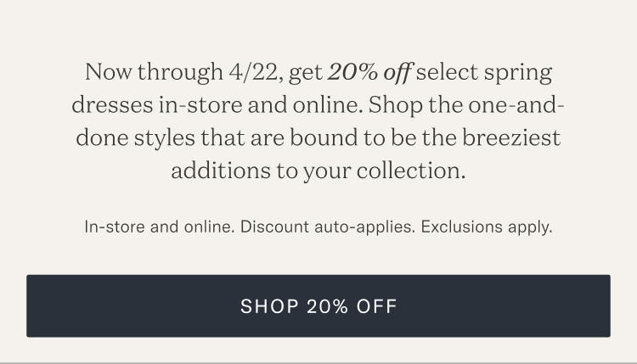The height and width of the screenshot is (364, 637).
Task: Click the "4/22" date in the promo
Action: click(x=253, y=72)
